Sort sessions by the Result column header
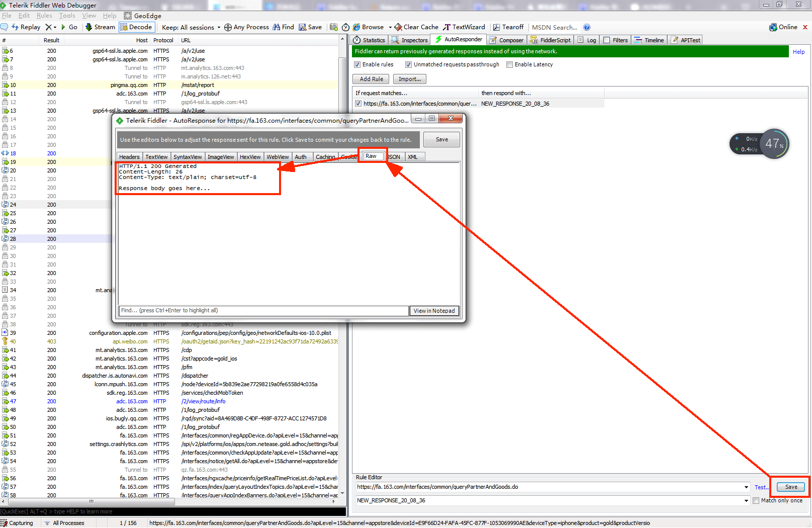This screenshot has height=528, width=812. (x=51, y=40)
